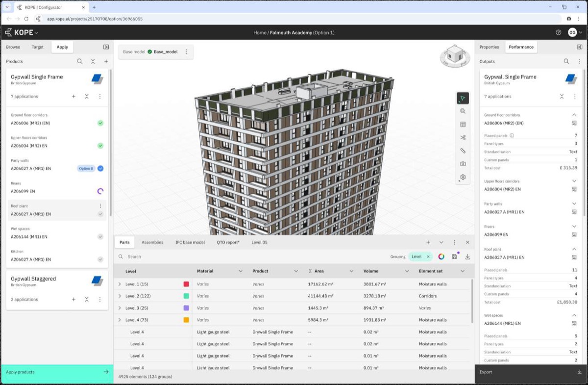The image size is (588, 385).
Task: Open bottom panel more options menu
Action: [x=455, y=242]
